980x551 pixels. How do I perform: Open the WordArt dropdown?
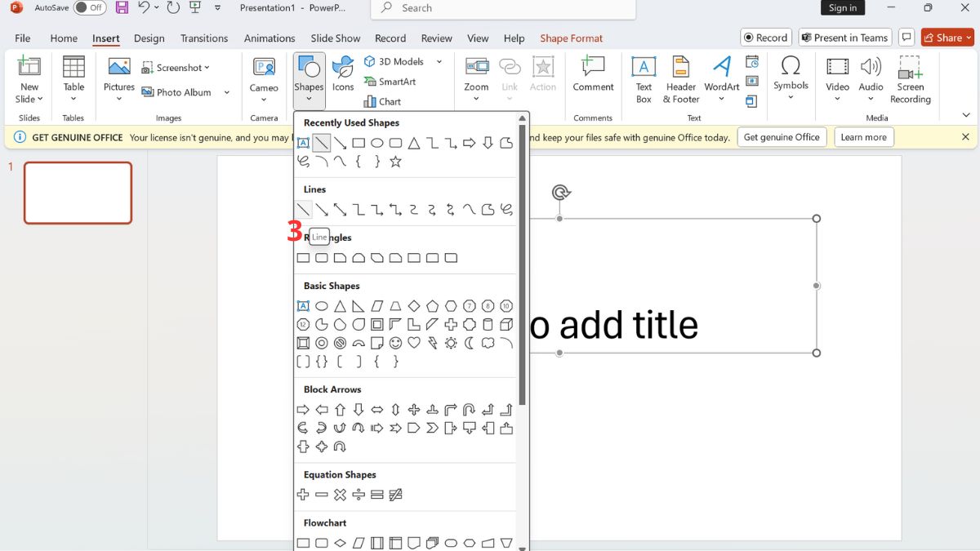(721, 80)
